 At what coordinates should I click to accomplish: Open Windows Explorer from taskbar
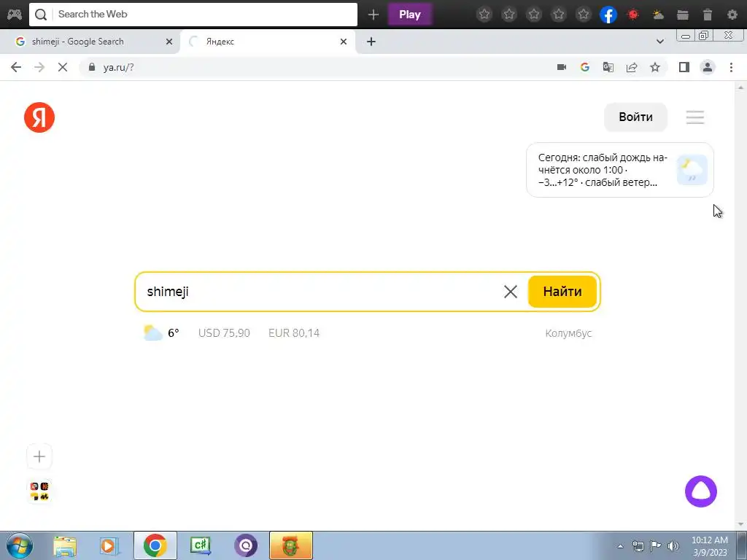pyautogui.click(x=64, y=545)
